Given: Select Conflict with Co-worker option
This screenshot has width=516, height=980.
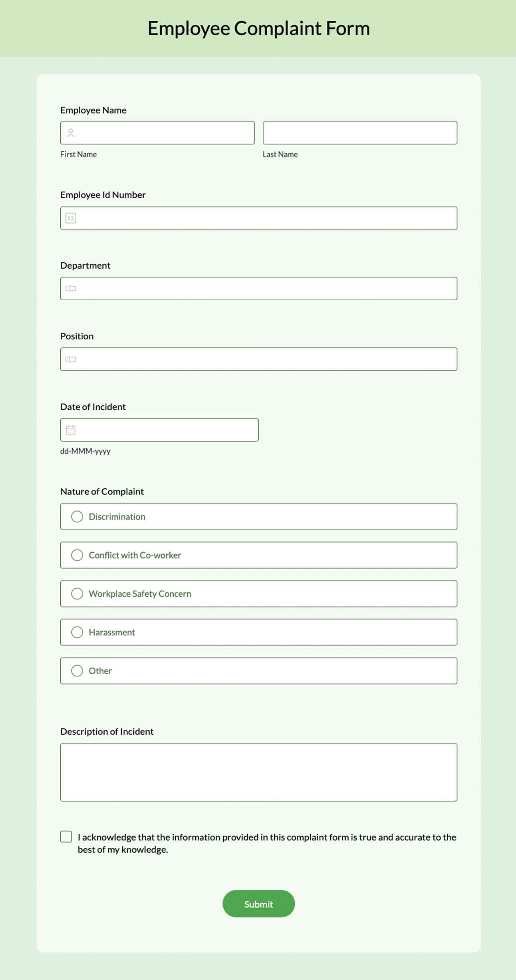Looking at the screenshot, I should 77,555.
